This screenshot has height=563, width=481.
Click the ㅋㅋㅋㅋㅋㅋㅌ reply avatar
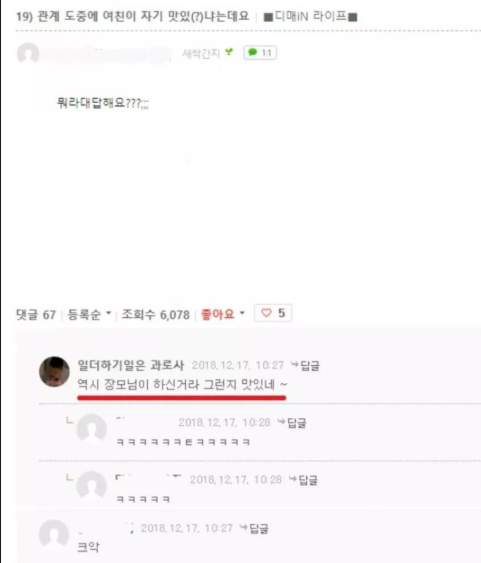[x=92, y=429]
